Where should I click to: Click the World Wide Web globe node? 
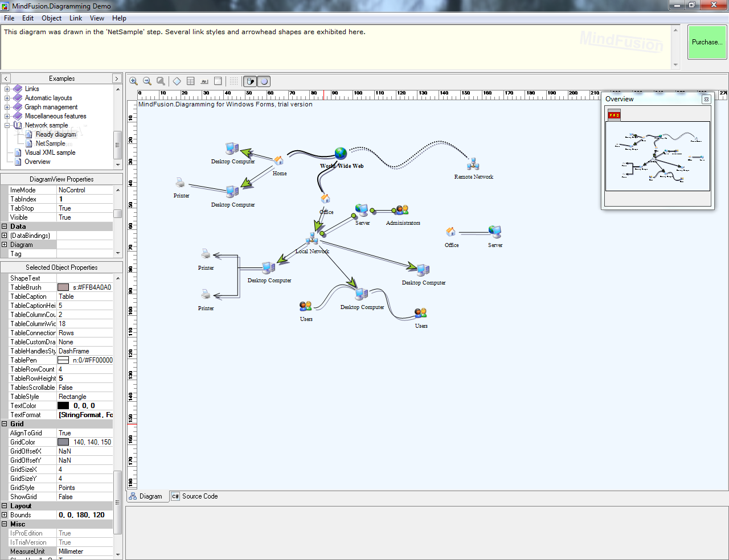click(341, 153)
